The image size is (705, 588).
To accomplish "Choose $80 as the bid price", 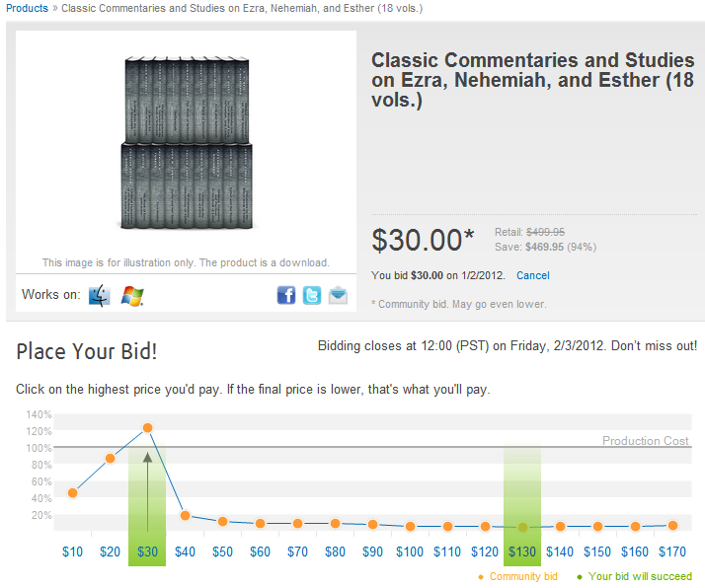I will click(335, 551).
